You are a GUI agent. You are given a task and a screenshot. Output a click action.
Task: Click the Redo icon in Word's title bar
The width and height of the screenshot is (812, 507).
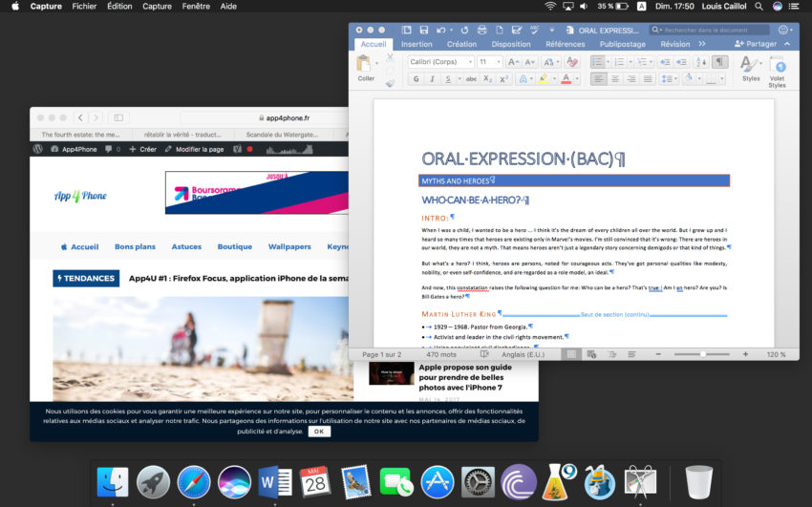[464, 30]
